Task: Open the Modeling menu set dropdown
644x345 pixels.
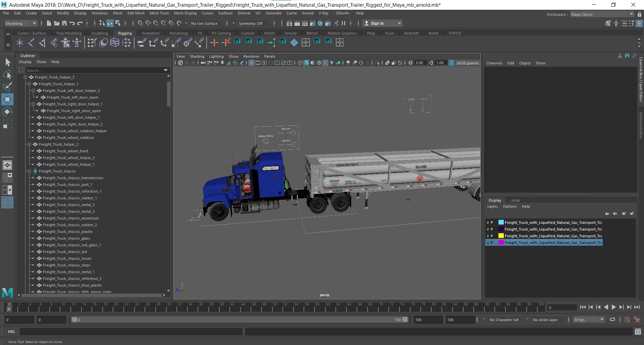Action: [20, 23]
